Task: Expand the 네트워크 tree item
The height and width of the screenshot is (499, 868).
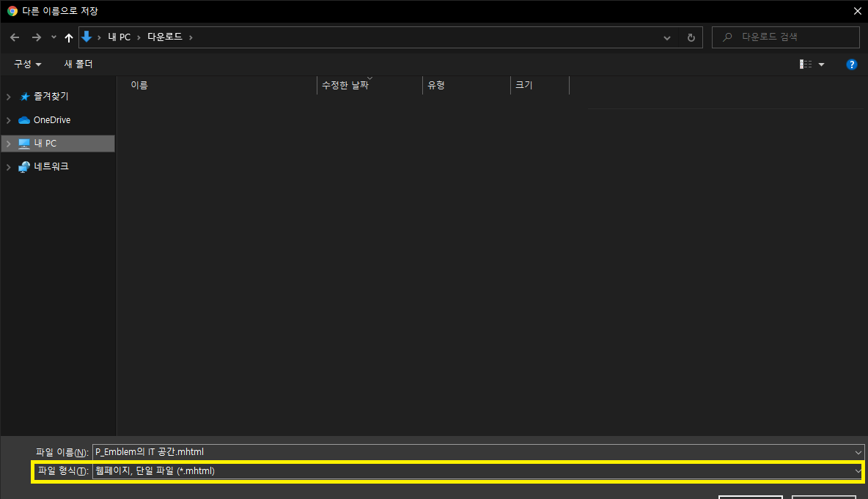Action: coord(9,166)
